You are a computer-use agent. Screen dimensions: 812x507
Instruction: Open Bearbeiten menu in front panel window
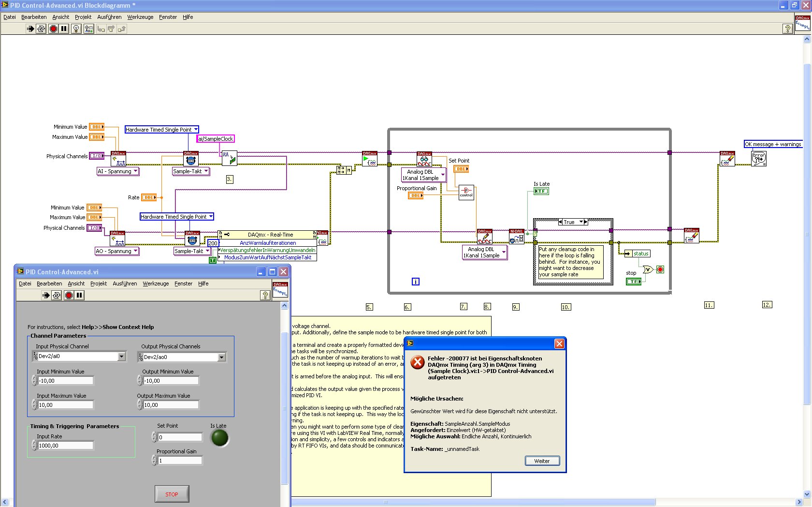pyautogui.click(x=49, y=283)
